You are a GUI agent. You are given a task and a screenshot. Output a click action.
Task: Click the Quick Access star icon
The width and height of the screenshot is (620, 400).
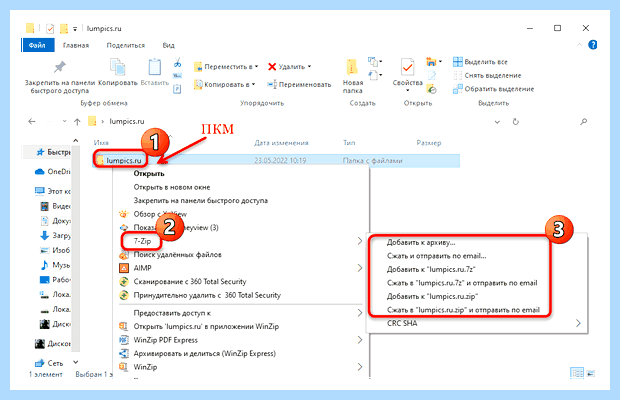pos(40,152)
